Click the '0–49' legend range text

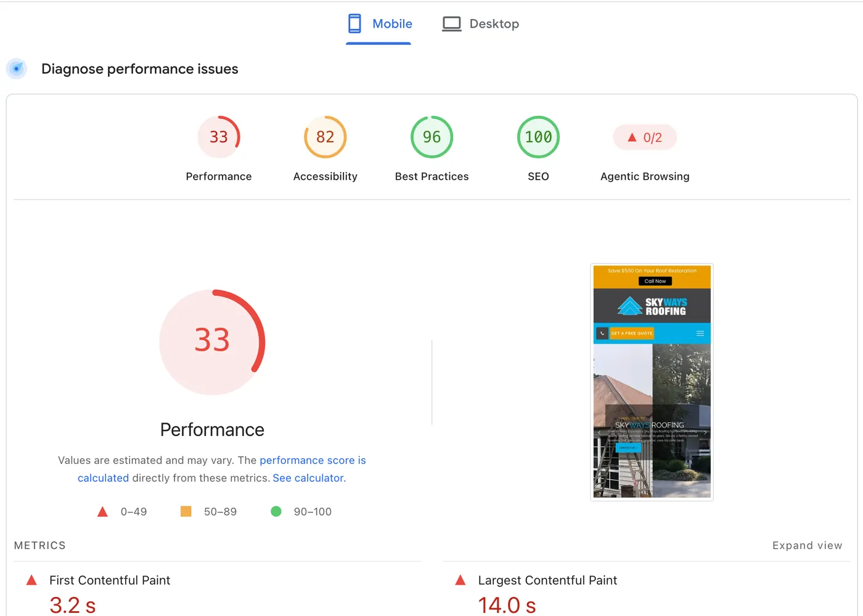click(x=134, y=512)
